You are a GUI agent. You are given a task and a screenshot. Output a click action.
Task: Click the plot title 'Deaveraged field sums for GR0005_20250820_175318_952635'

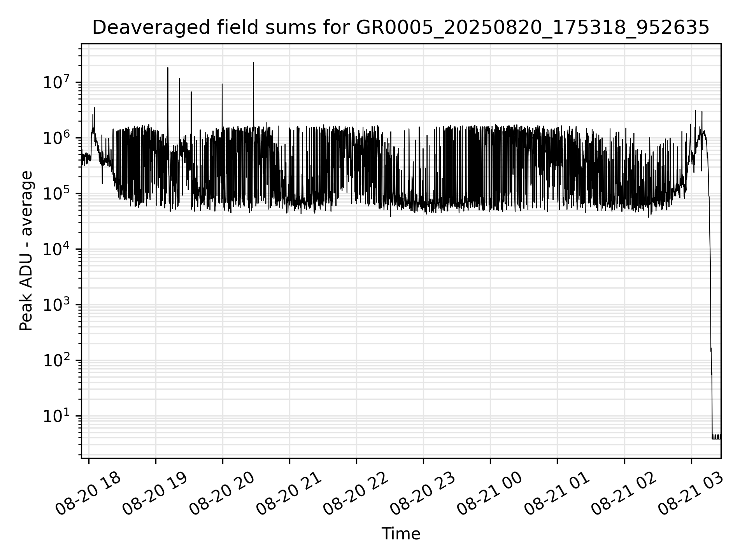tap(401, 28)
